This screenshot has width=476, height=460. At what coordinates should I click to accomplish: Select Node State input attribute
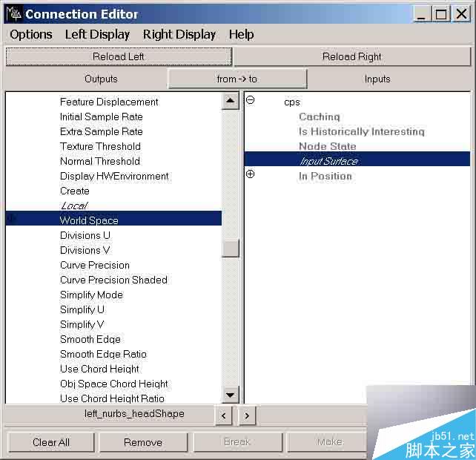point(327,146)
